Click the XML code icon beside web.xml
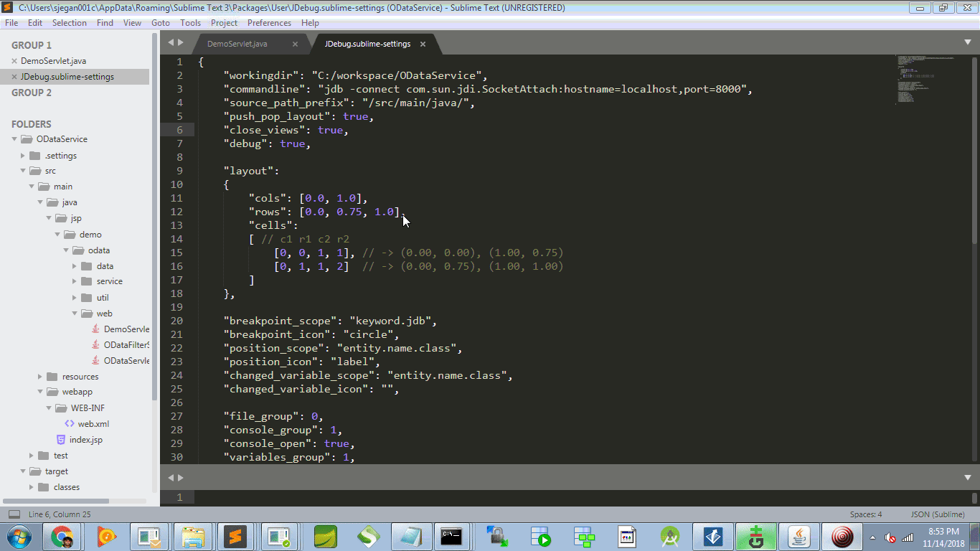The height and width of the screenshot is (551, 980). tap(70, 424)
